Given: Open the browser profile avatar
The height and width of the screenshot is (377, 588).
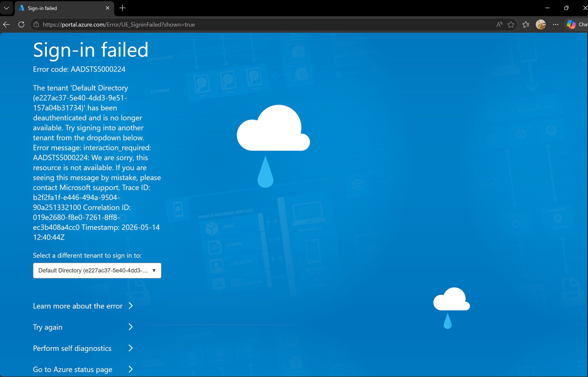Looking at the screenshot, I should [x=541, y=24].
